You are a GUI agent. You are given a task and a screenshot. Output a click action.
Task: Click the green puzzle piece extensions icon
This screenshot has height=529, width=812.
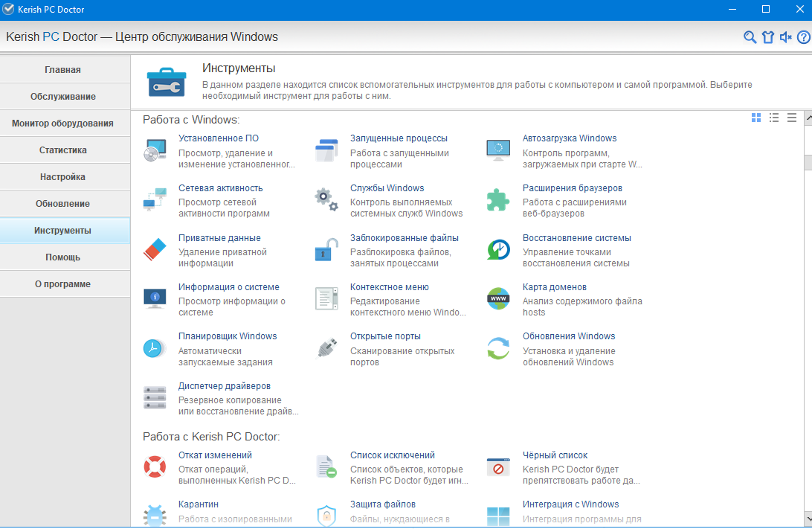[498, 200]
